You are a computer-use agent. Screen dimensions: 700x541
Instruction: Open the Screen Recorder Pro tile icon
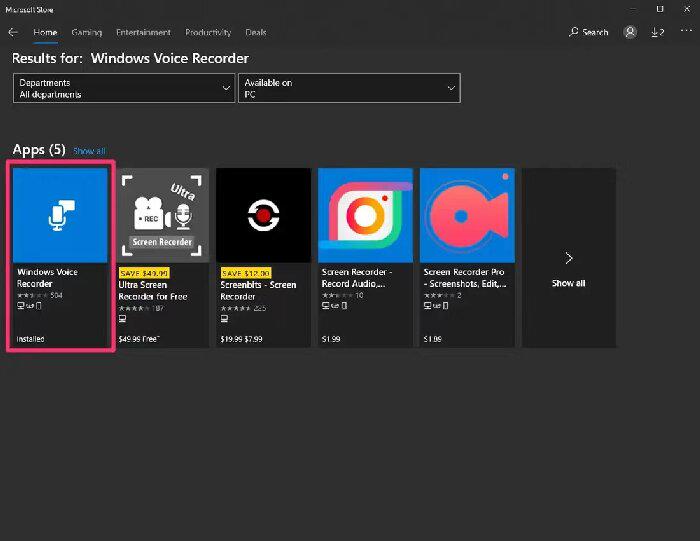coord(467,215)
